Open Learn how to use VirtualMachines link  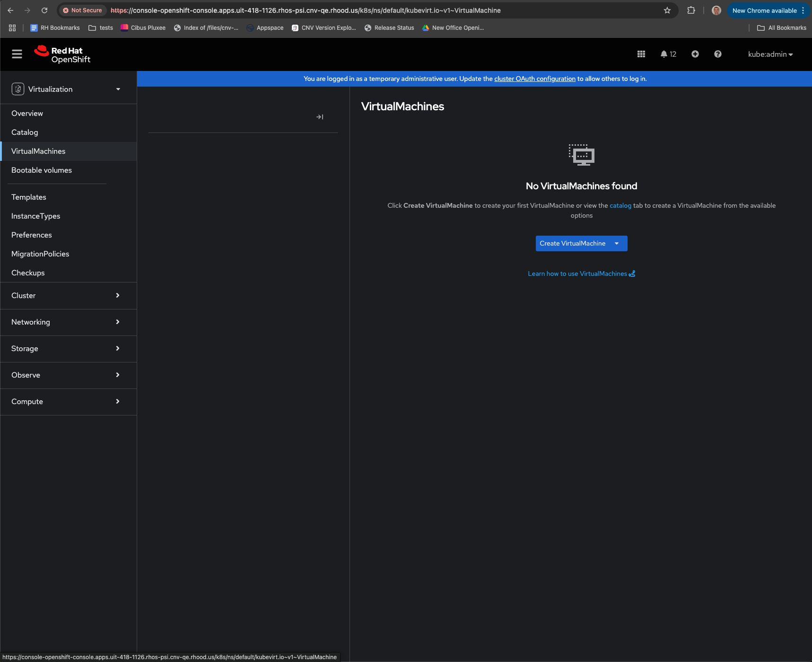582,274
